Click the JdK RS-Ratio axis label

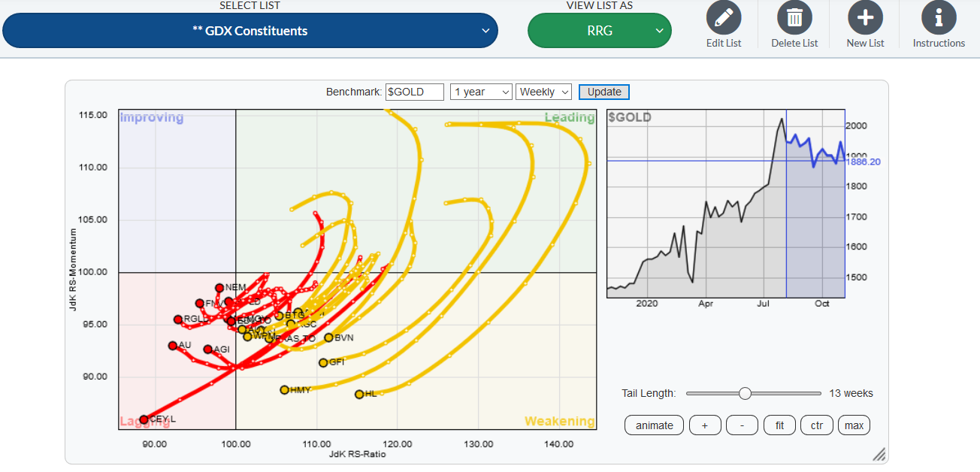(357, 454)
